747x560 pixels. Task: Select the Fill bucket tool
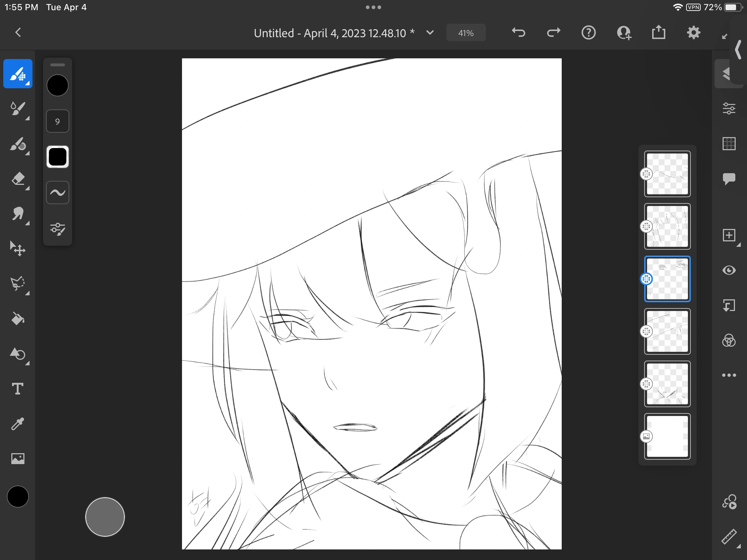click(18, 319)
